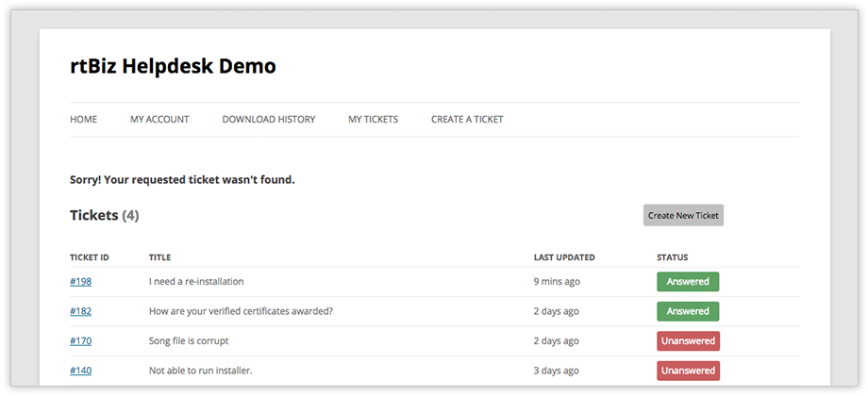This screenshot has width=868, height=396.
Task: Click the LAST UPDATED column header
Action: (x=564, y=257)
